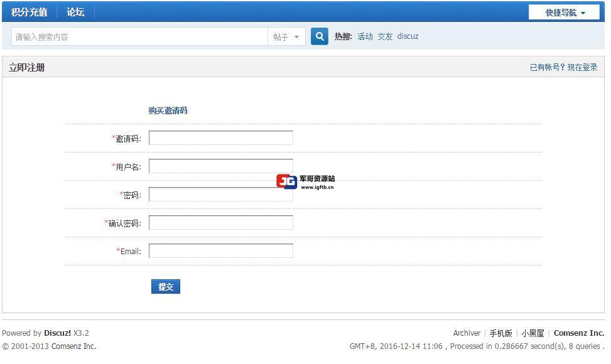Click the blue search magnifier icon

click(320, 36)
